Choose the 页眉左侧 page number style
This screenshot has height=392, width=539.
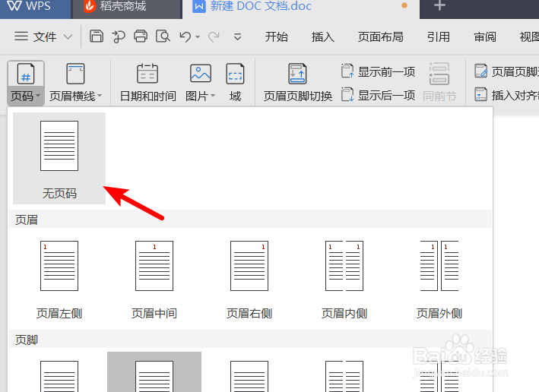[x=59, y=280]
